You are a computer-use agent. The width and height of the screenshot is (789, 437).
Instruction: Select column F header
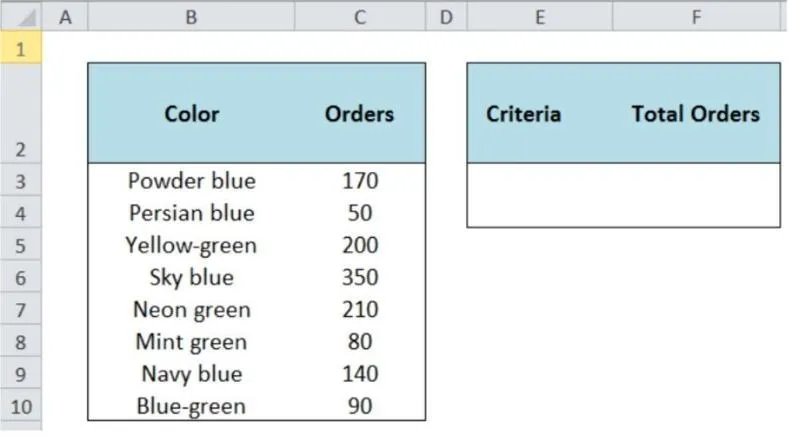pyautogui.click(x=697, y=16)
